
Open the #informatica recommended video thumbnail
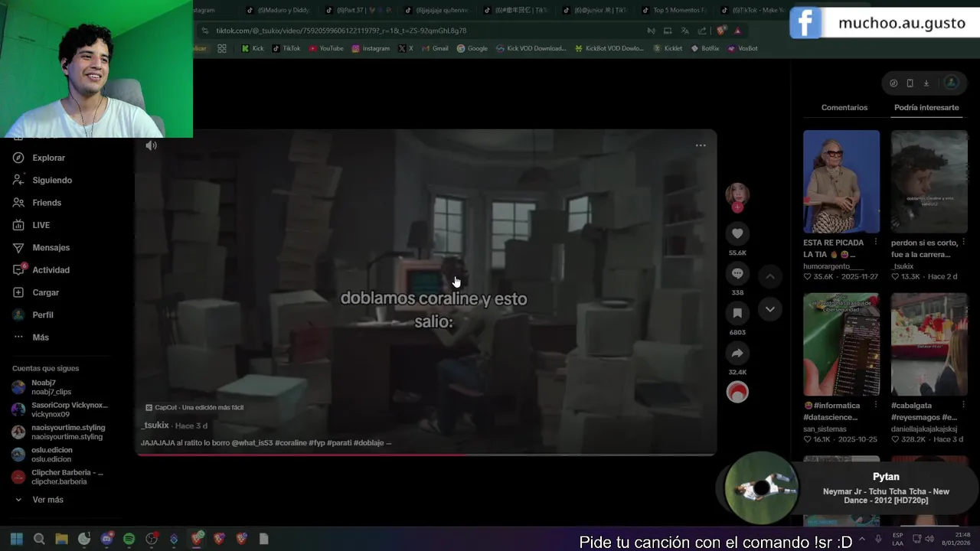coord(841,344)
